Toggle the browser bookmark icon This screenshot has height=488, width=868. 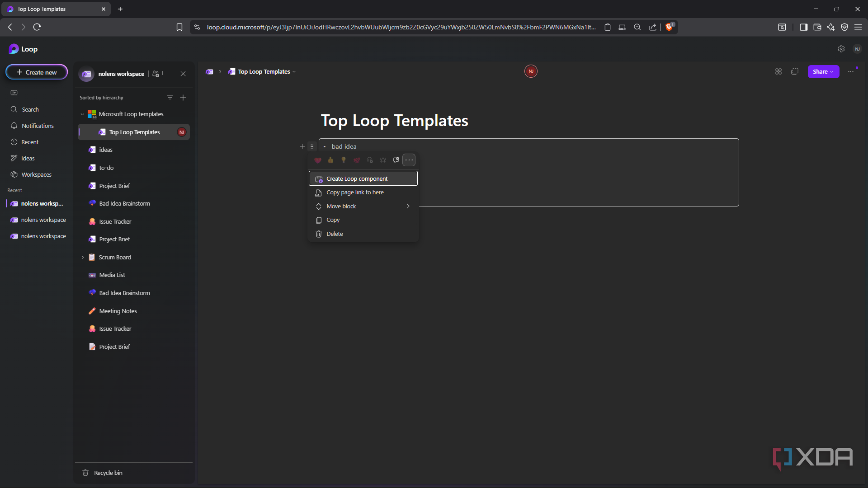[179, 27]
